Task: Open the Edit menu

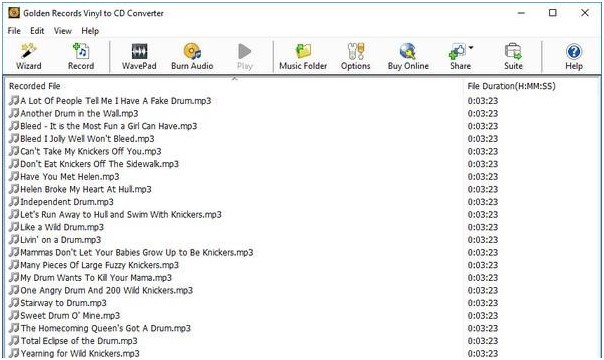Action: (x=37, y=31)
